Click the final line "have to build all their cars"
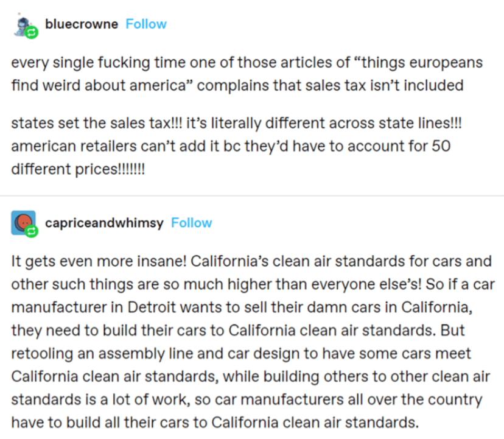This screenshot has width=504, height=439. [x=215, y=423]
